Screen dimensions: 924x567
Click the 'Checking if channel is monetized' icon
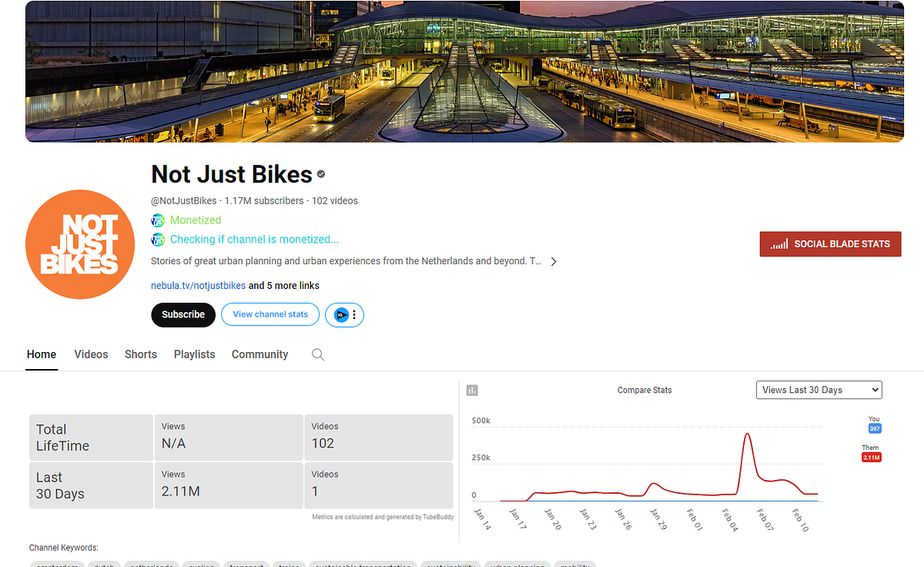point(158,240)
